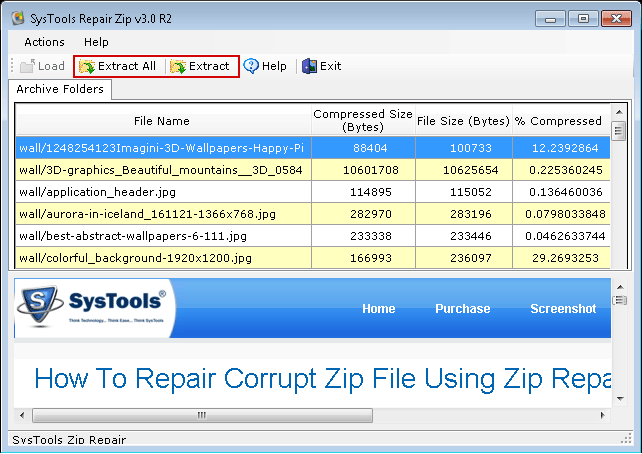The height and width of the screenshot is (454, 642).
Task: Click the Compressed Size (Bytes) column header
Action: [x=363, y=120]
